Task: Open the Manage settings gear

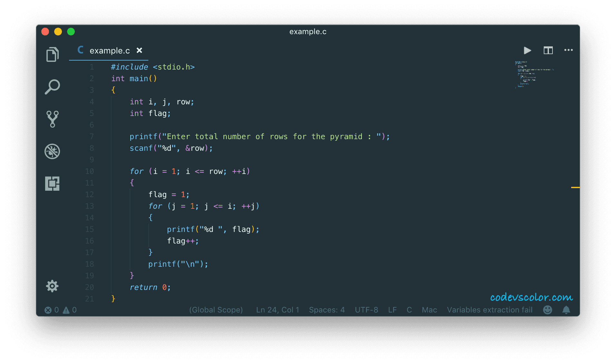Action: click(x=52, y=286)
